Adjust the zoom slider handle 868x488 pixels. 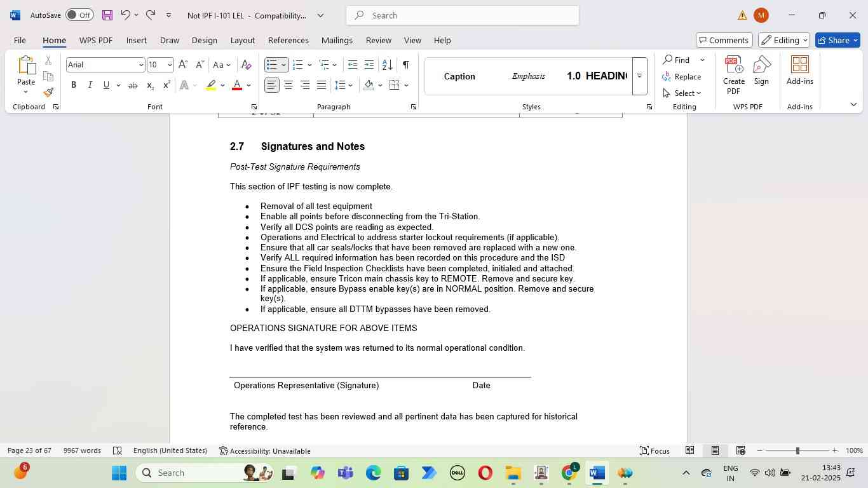point(797,451)
